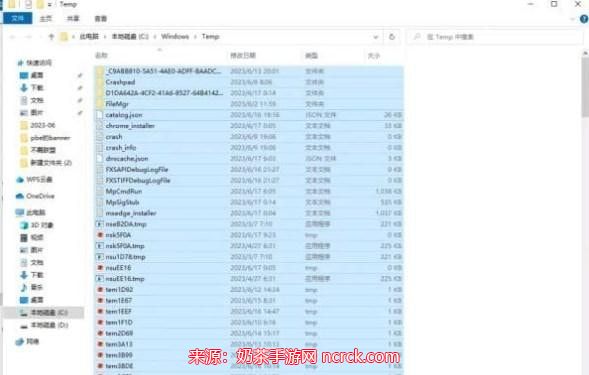The image size is (589, 375).
Task: Open the blue File menu tab
Action: (18, 18)
